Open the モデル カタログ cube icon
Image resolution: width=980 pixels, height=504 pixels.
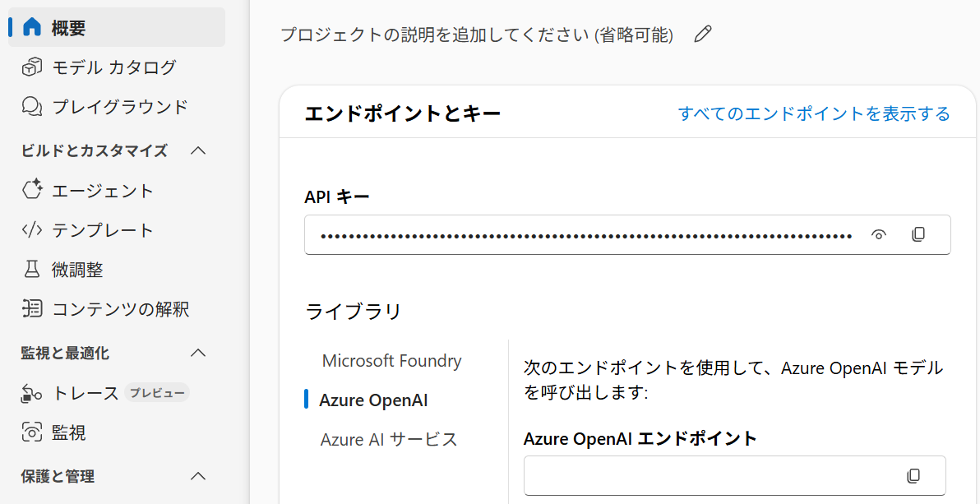tap(32, 67)
